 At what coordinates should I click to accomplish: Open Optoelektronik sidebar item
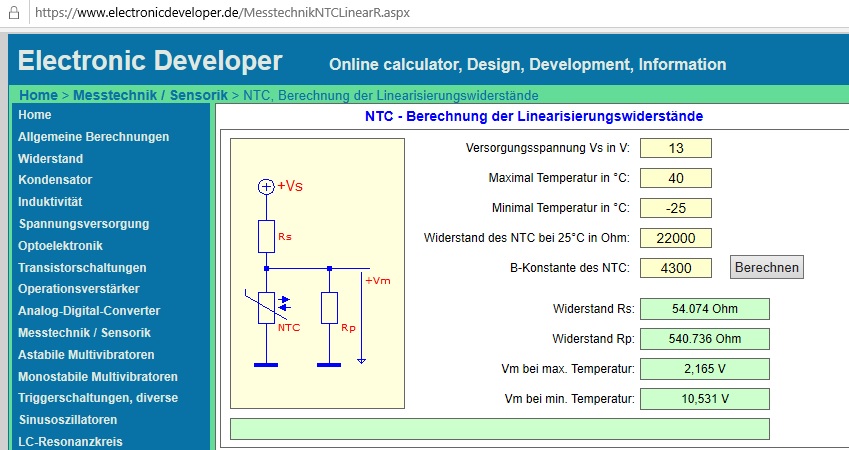tap(60, 246)
